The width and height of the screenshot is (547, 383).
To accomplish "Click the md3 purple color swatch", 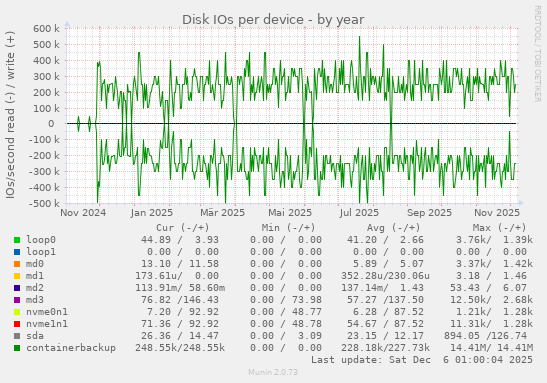I will tap(17, 300).
